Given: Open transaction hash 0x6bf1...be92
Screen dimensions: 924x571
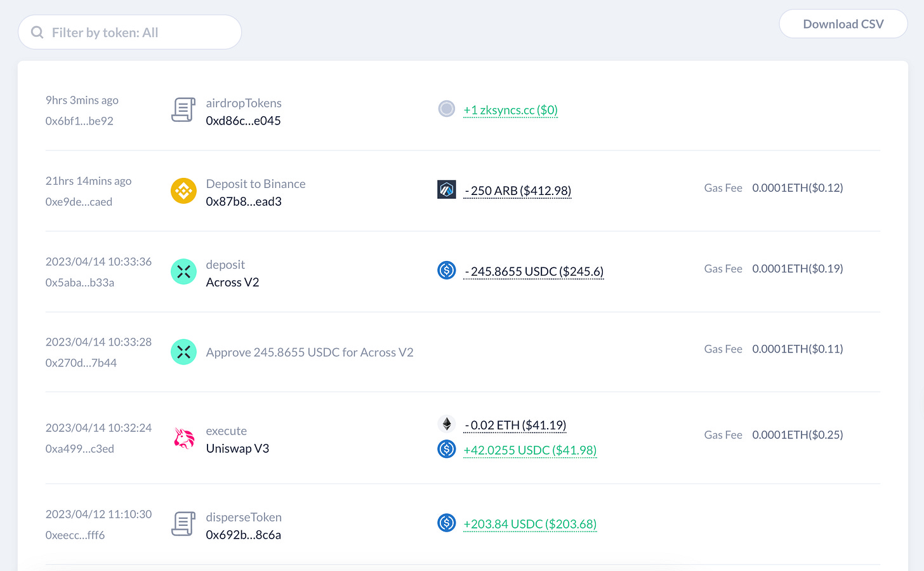Looking at the screenshot, I should 79,121.
